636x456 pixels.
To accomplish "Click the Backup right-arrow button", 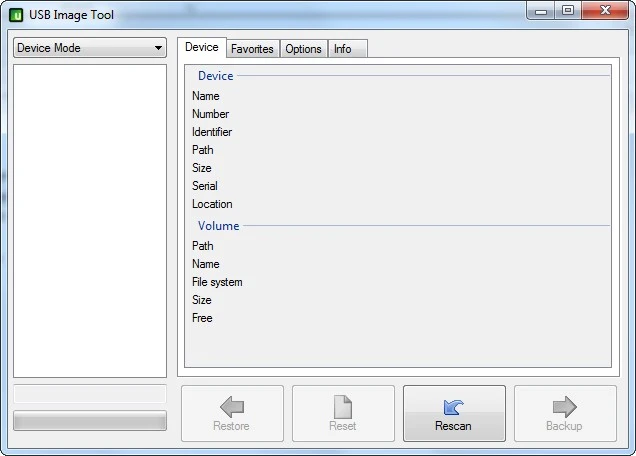I will 565,413.
